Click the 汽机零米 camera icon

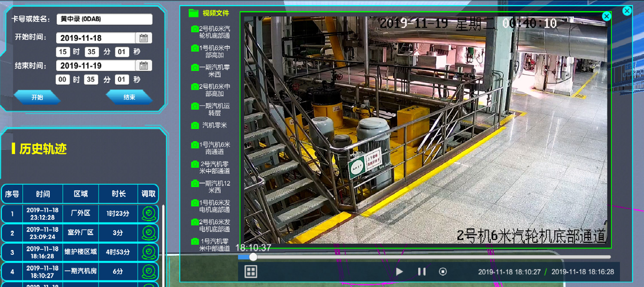pos(194,125)
